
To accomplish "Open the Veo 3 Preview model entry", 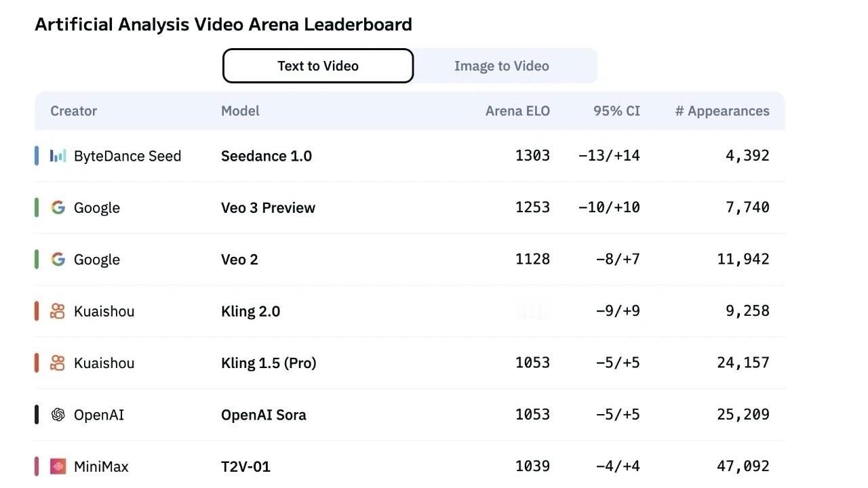I will pyautogui.click(x=268, y=207).
